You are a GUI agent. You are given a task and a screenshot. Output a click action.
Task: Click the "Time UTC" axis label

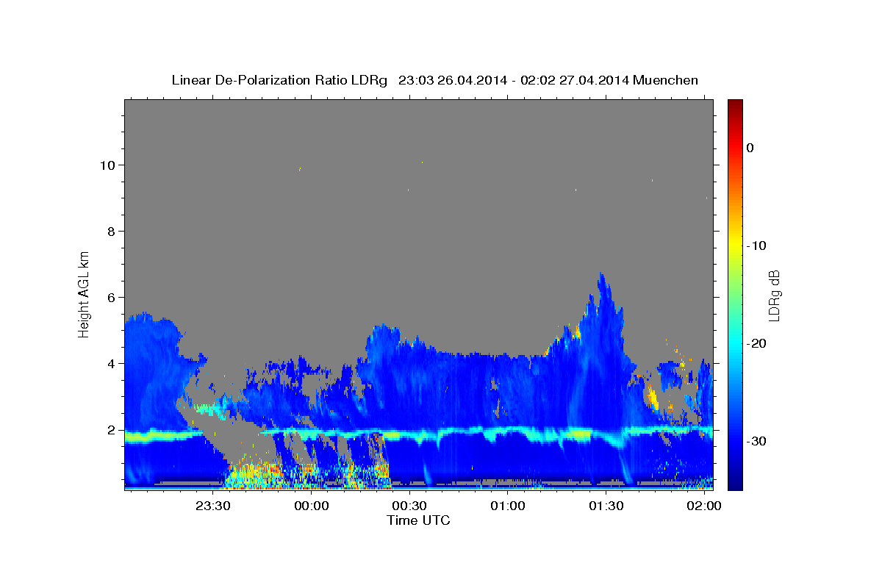pos(418,520)
